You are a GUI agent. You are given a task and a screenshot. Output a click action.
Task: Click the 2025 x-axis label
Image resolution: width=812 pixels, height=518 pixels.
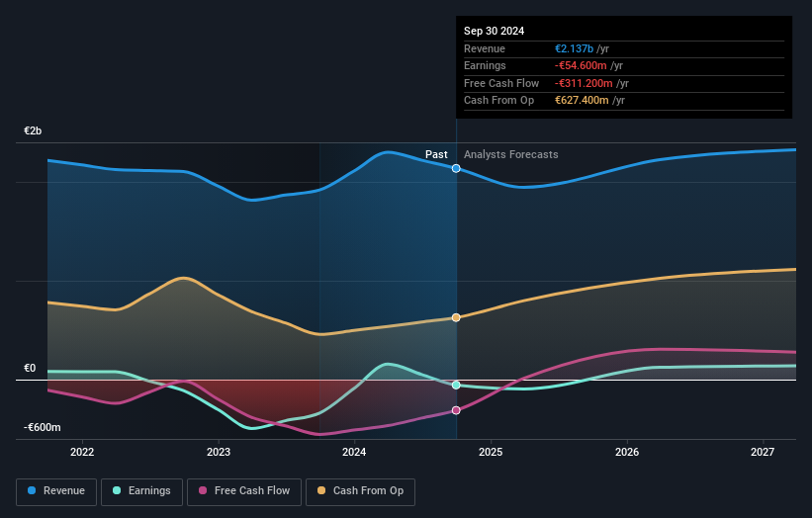click(x=491, y=453)
